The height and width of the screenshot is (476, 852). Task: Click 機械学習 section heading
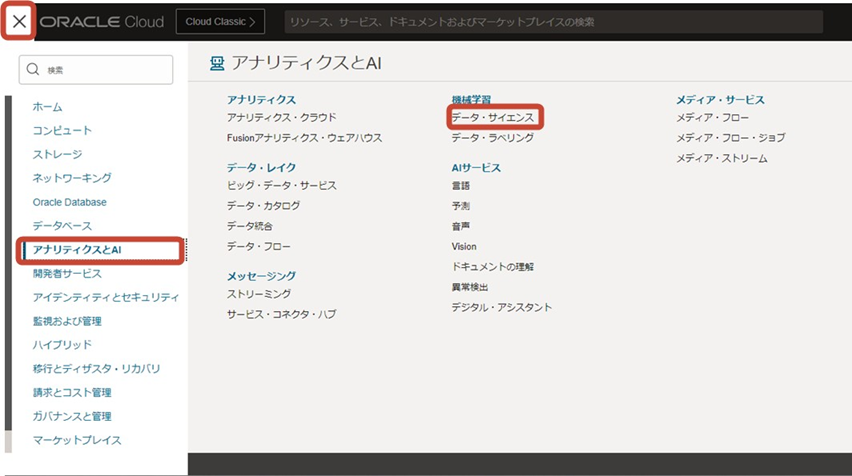[471, 100]
